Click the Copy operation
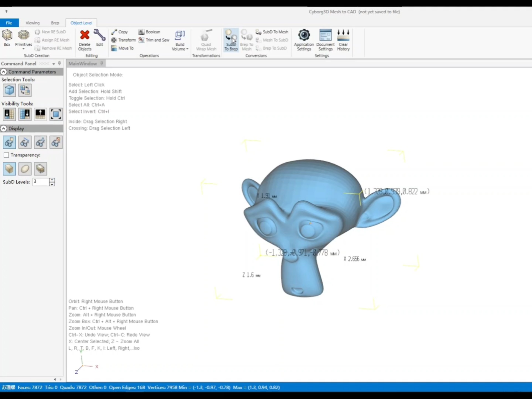The height and width of the screenshot is (399, 532). pos(119,32)
